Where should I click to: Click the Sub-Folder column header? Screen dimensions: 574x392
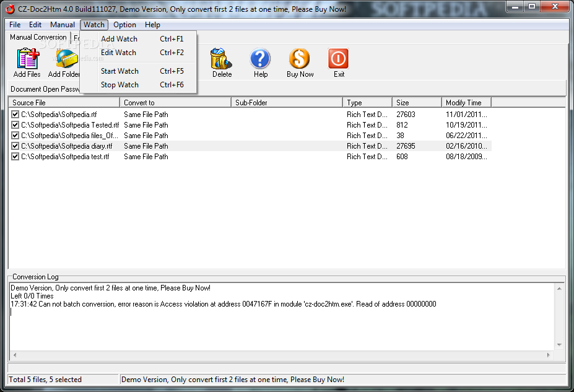[287, 102]
